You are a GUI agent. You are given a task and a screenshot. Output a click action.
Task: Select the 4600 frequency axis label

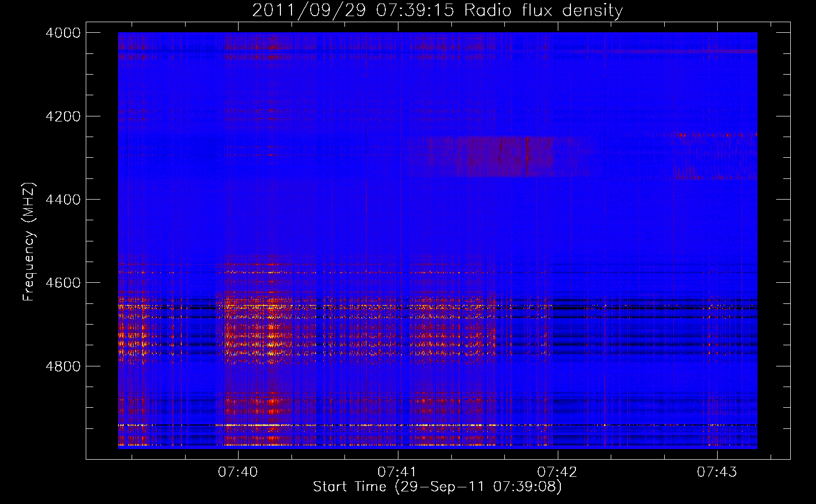click(x=63, y=283)
